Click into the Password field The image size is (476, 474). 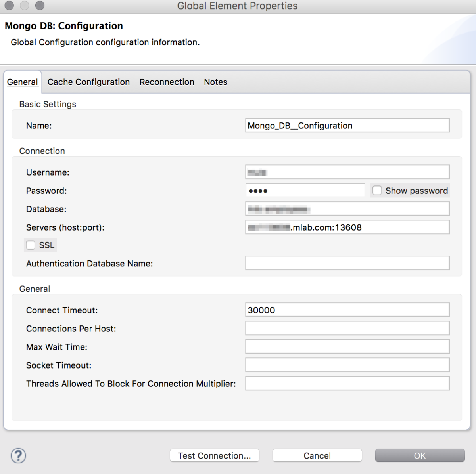click(305, 191)
